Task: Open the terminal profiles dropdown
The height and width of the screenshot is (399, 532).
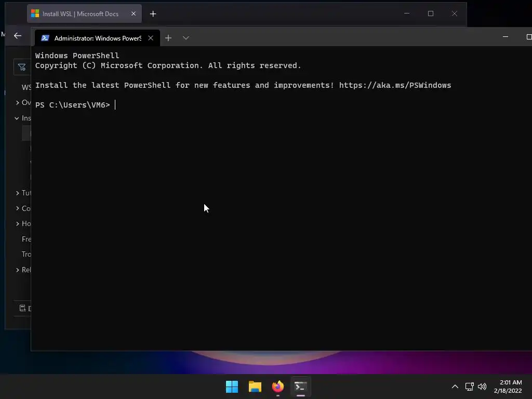Action: click(185, 38)
